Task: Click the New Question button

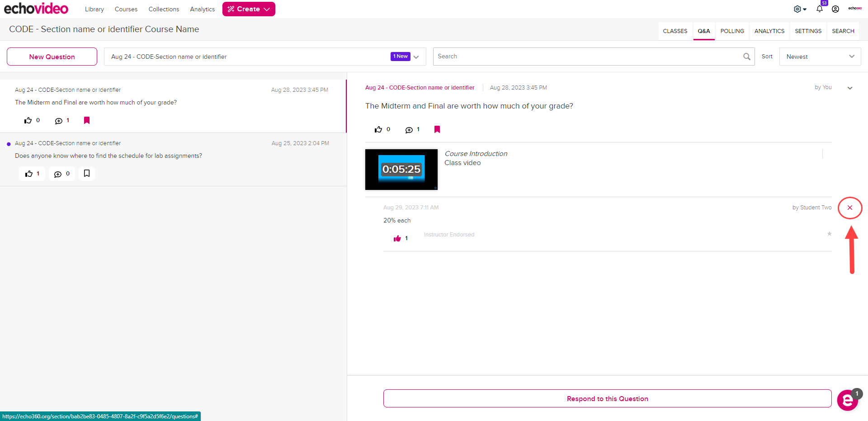Action: coord(52,57)
